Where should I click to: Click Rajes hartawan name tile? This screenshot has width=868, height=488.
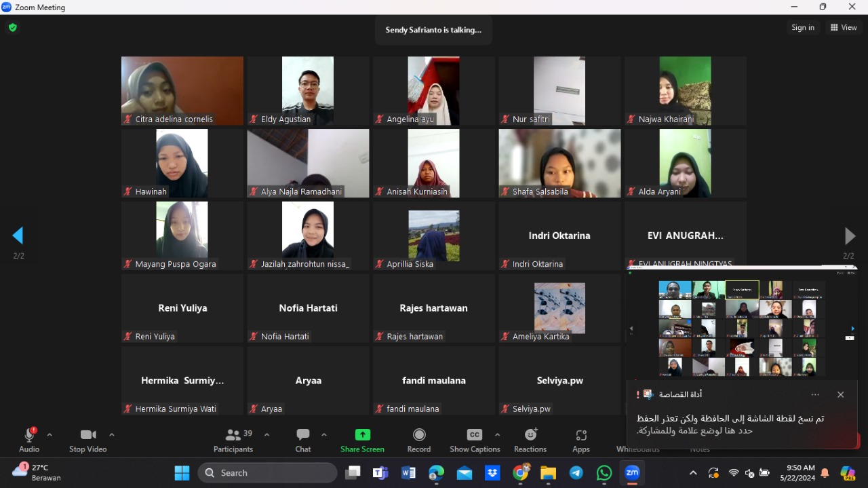pyautogui.click(x=434, y=308)
